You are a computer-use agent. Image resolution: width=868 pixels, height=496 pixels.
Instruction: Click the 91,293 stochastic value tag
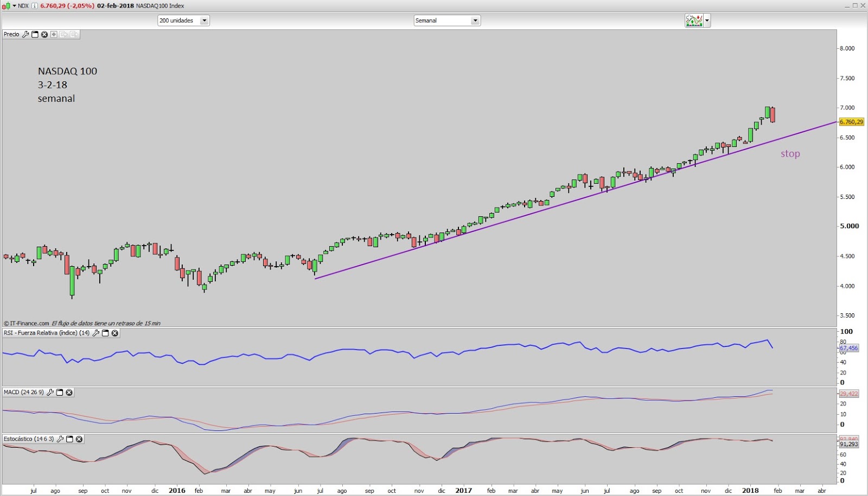849,444
